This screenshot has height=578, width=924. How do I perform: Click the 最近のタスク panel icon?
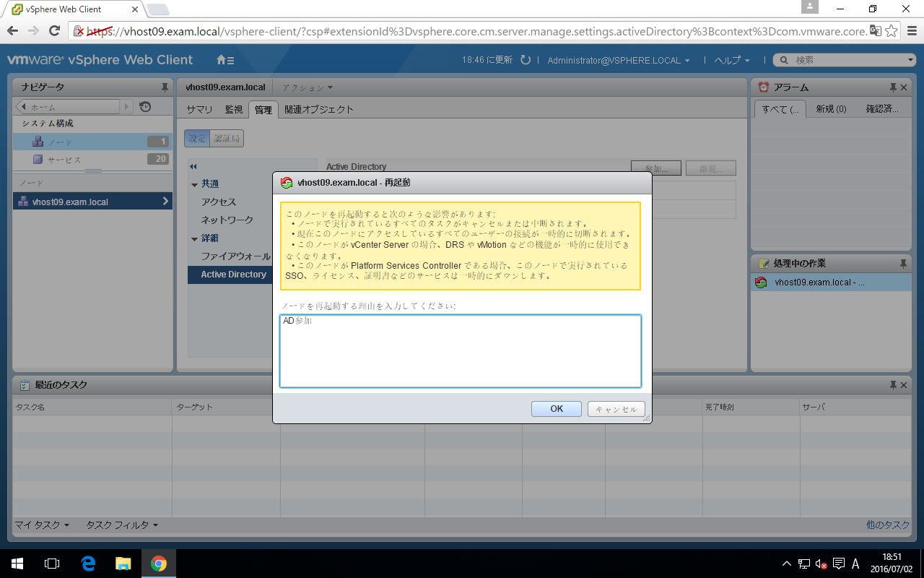click(25, 385)
